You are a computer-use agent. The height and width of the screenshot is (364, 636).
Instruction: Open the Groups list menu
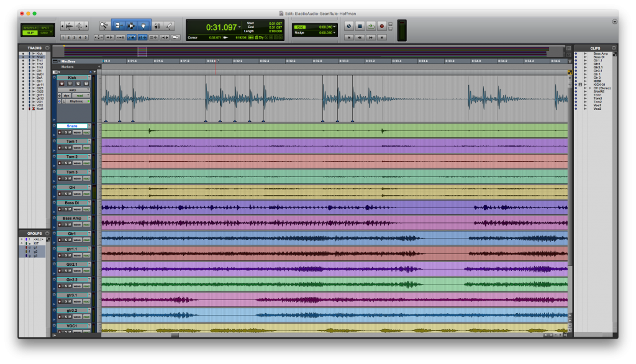[47, 234]
